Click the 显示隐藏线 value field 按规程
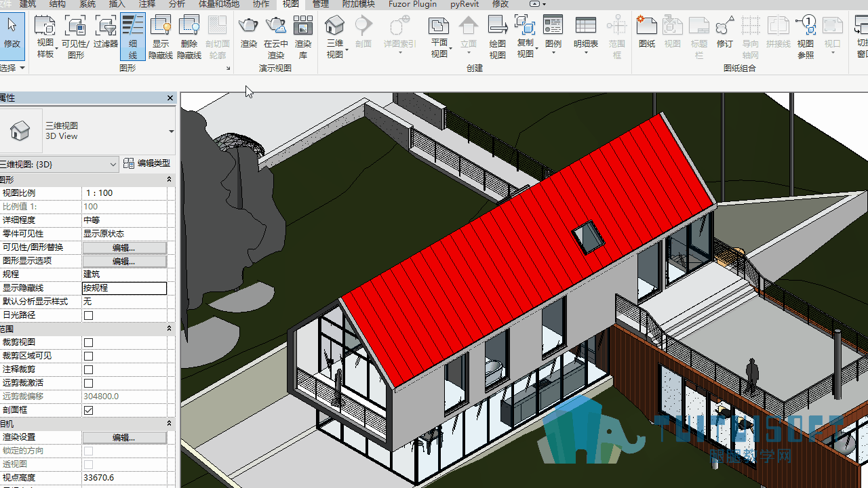Image resolution: width=868 pixels, height=488 pixels. (x=125, y=288)
